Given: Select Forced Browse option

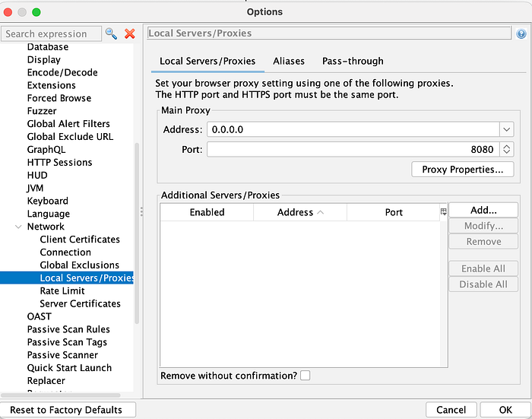Looking at the screenshot, I should tap(59, 98).
